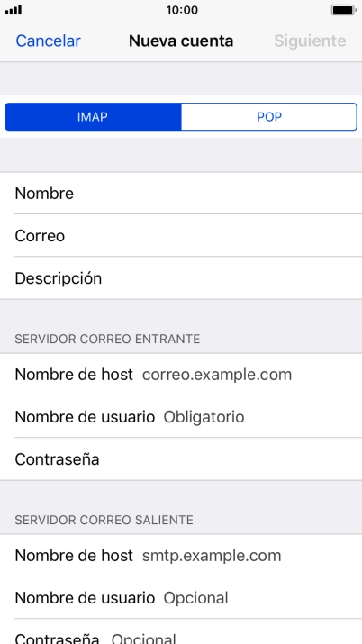
Task: Tap the Nombre de host label for incoming server
Action: tap(74, 375)
